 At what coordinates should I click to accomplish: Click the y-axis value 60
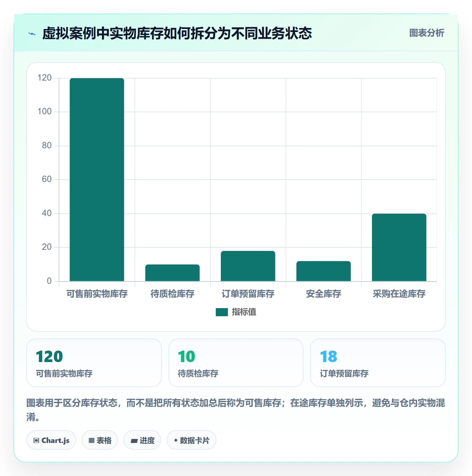click(47, 179)
